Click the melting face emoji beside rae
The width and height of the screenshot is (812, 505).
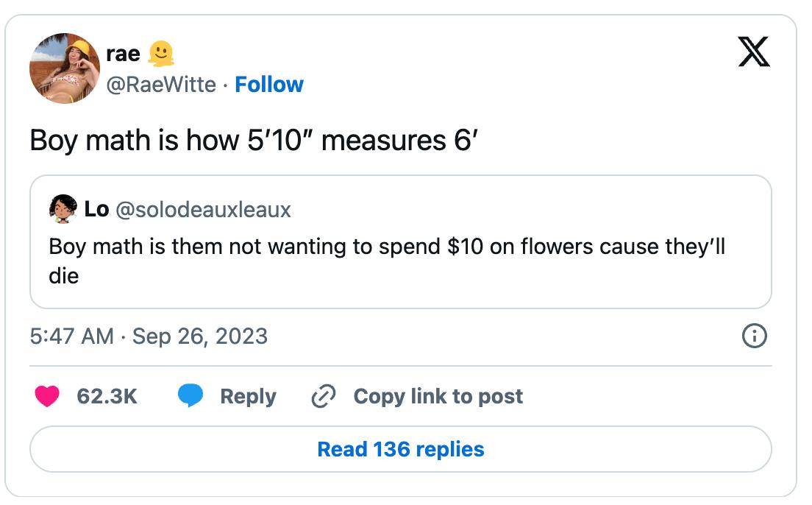pos(161,53)
